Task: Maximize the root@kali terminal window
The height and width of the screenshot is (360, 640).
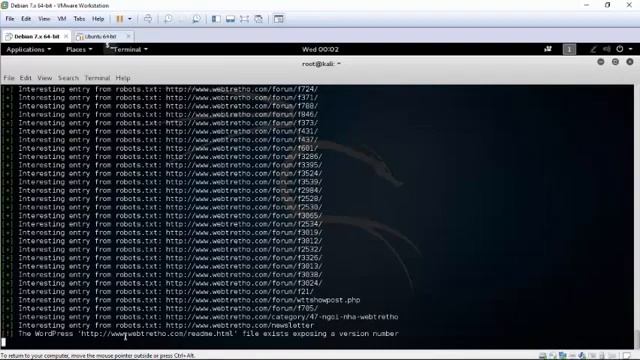Action: tap(615, 62)
